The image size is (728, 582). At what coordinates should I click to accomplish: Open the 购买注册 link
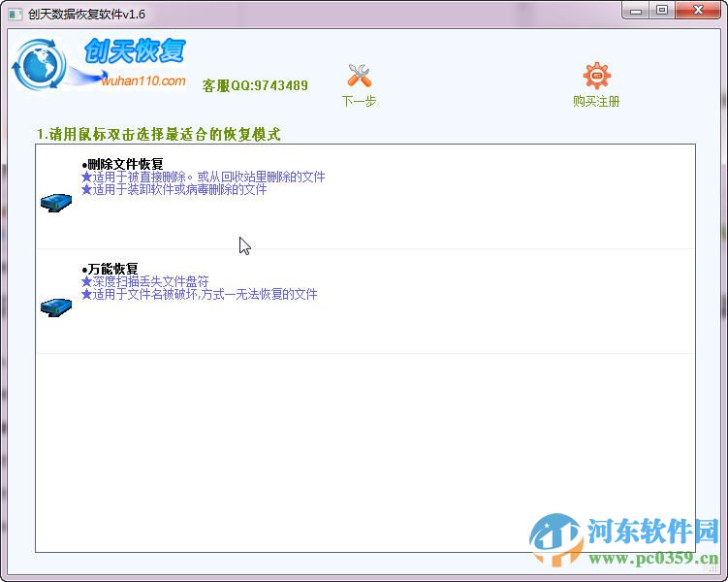click(x=596, y=101)
